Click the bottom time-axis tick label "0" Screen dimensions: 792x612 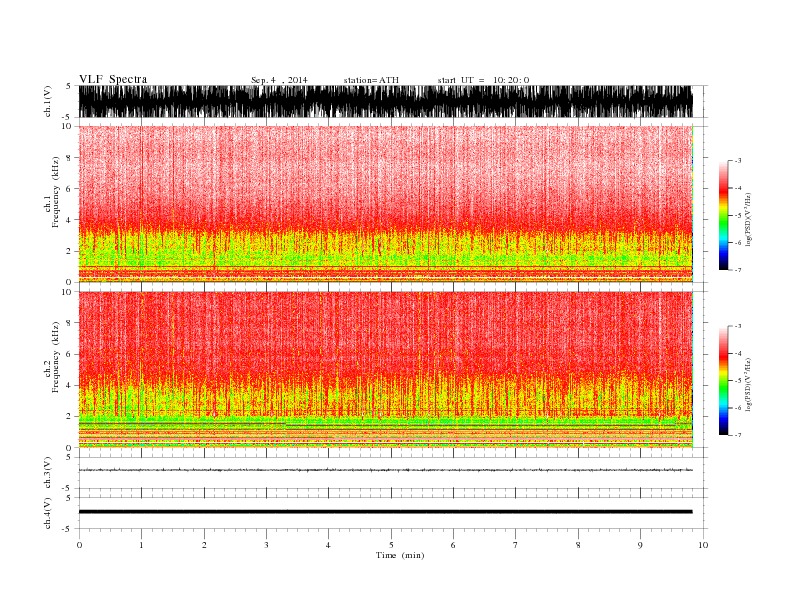[79, 545]
